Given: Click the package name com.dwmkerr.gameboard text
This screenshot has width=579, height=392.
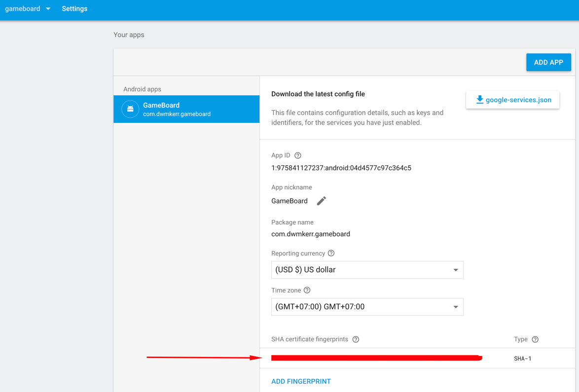Looking at the screenshot, I should (311, 234).
